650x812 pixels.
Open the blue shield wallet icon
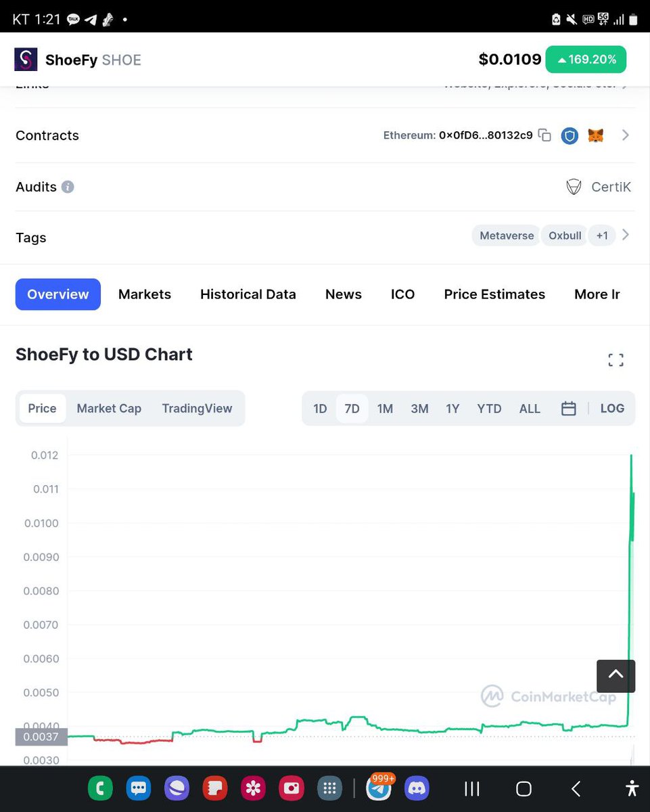click(570, 136)
